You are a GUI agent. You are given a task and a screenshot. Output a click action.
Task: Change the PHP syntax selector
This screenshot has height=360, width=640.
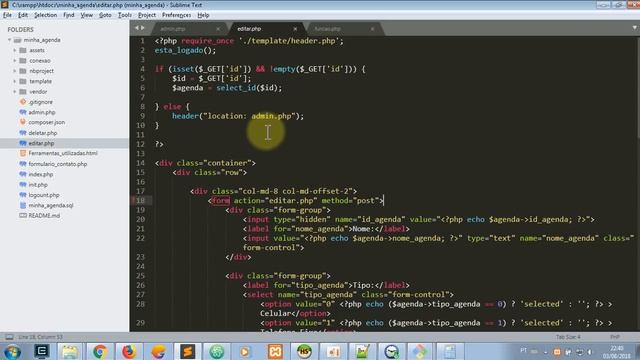pos(615,337)
